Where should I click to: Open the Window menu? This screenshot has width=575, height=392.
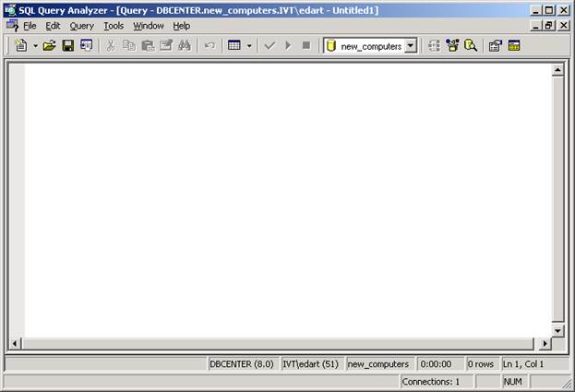[149, 26]
